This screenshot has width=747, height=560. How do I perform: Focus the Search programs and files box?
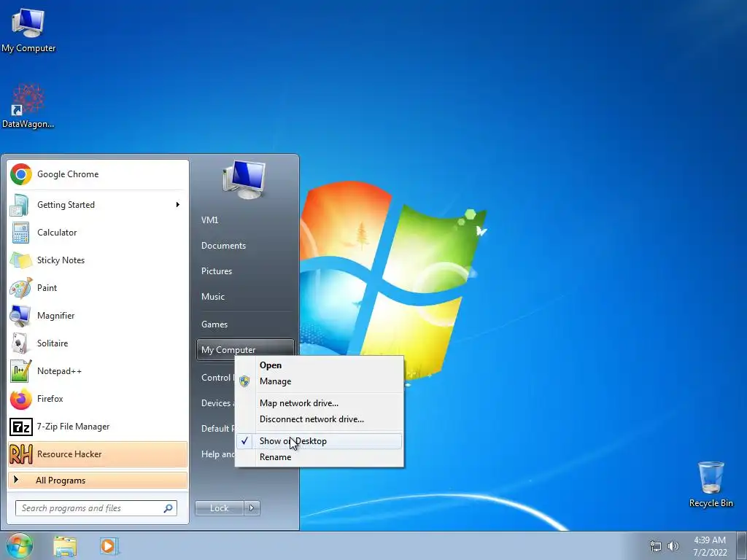[x=96, y=508]
